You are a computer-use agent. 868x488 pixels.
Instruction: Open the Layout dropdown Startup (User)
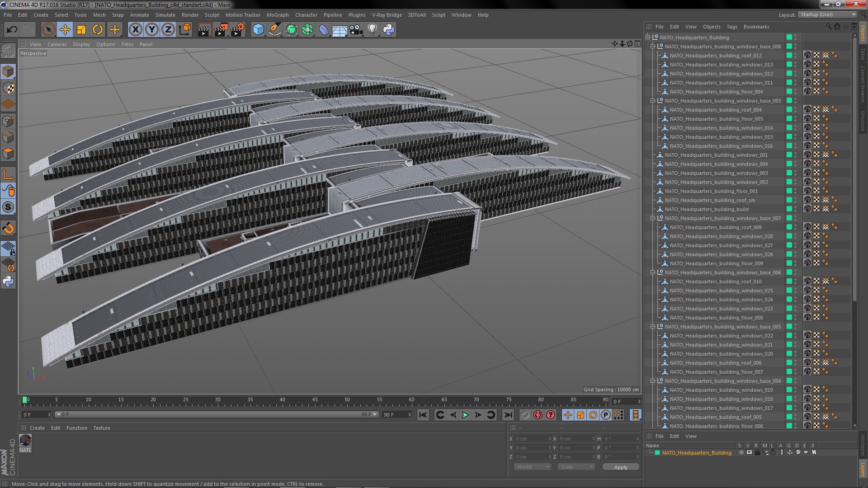point(827,15)
